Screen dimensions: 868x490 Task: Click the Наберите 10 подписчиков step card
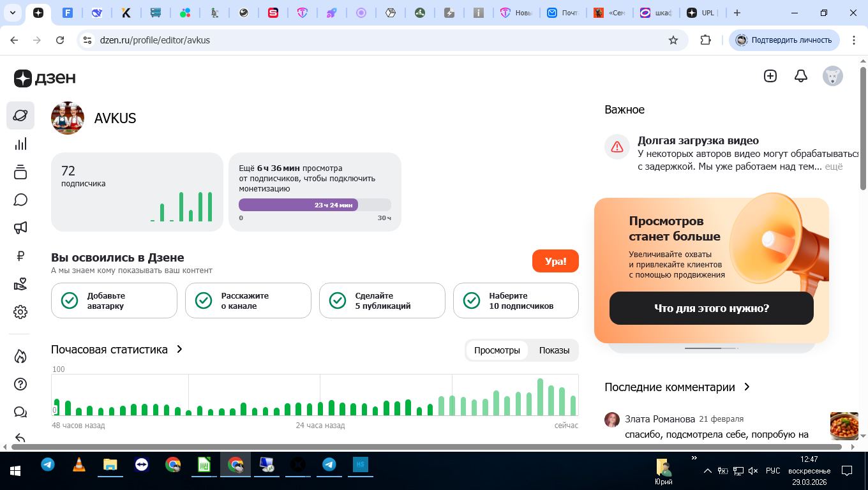pos(516,301)
